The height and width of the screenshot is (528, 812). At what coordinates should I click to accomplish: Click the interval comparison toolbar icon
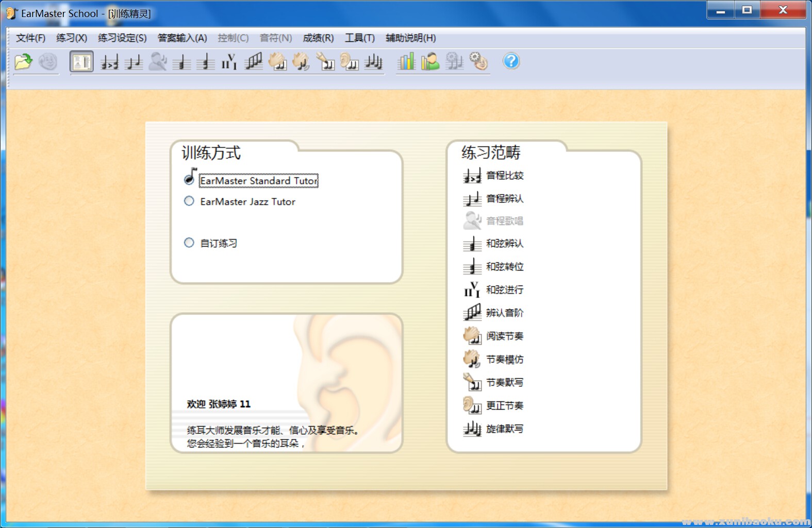pyautogui.click(x=109, y=62)
